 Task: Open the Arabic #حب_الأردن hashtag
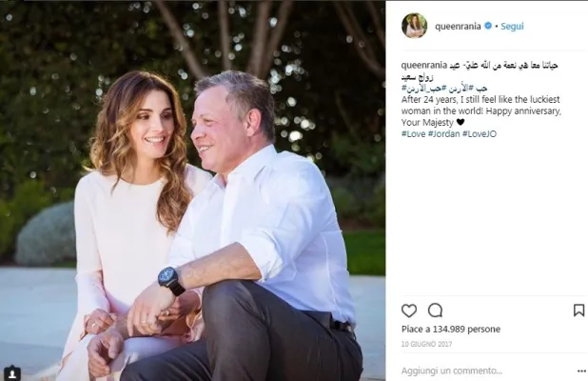click(421, 89)
